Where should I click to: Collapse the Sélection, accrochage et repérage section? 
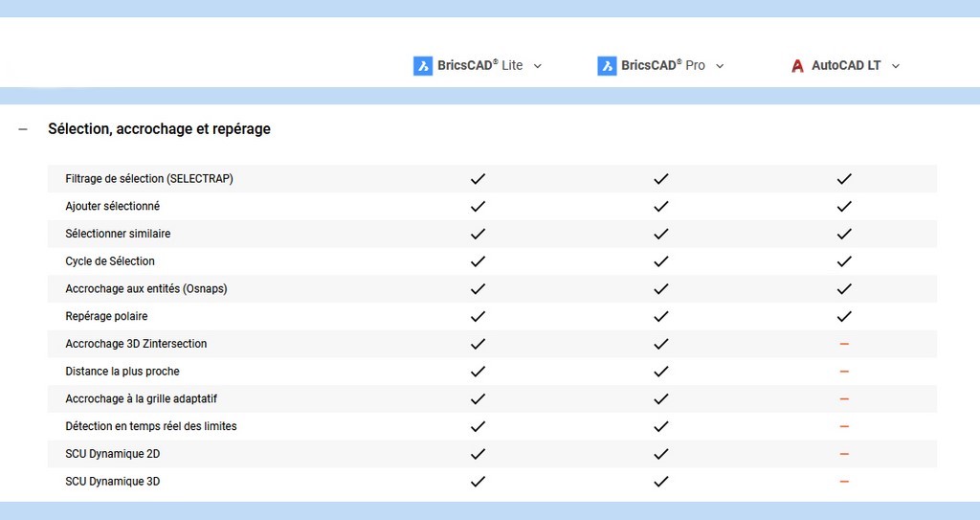click(23, 129)
